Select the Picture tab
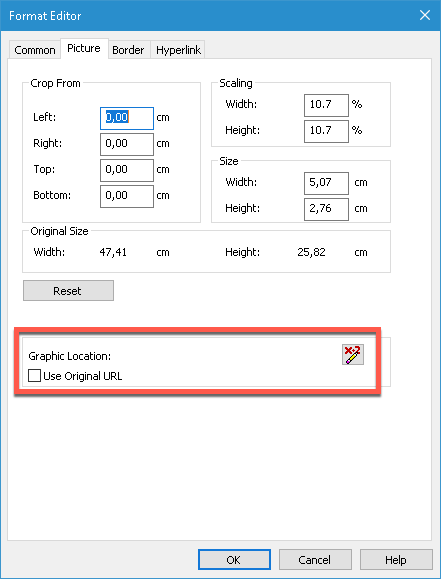Screen dimensions: 441x579 pos(84,48)
